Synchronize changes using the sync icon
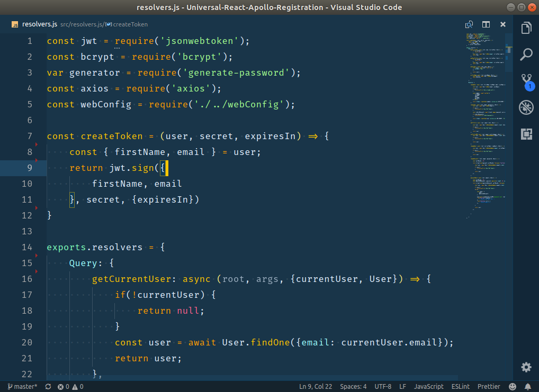The height and width of the screenshot is (392, 539). coord(48,387)
